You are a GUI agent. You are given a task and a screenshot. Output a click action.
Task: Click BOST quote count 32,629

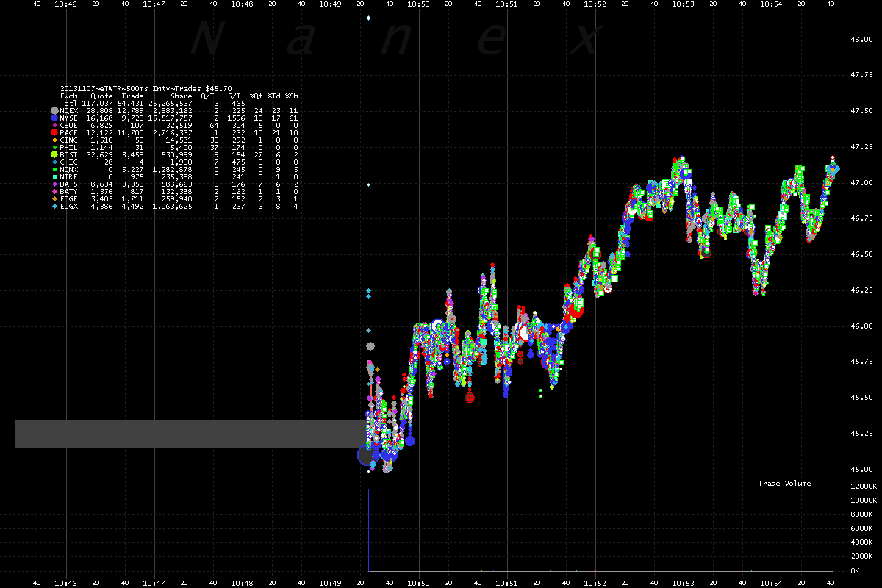(x=99, y=154)
